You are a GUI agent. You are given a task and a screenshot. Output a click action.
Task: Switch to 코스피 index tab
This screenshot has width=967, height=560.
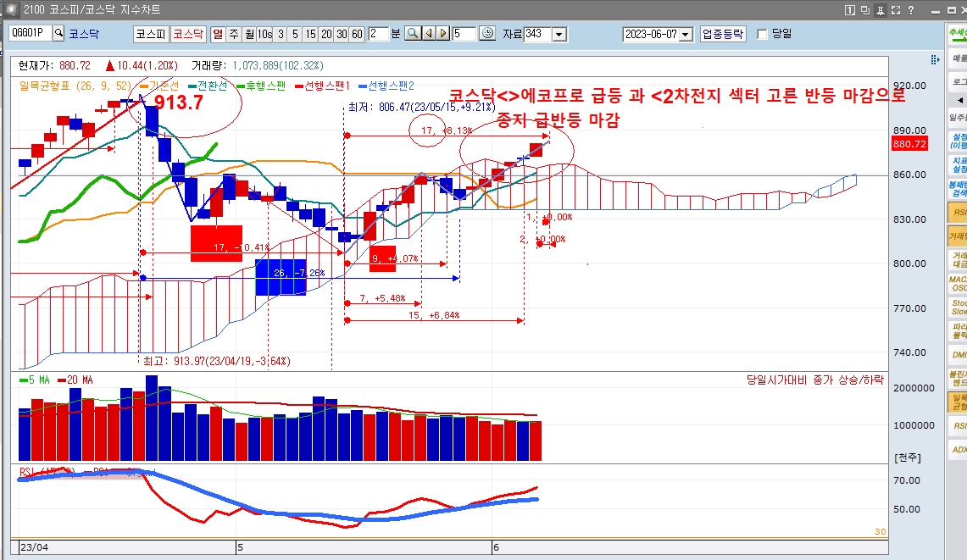click(151, 34)
